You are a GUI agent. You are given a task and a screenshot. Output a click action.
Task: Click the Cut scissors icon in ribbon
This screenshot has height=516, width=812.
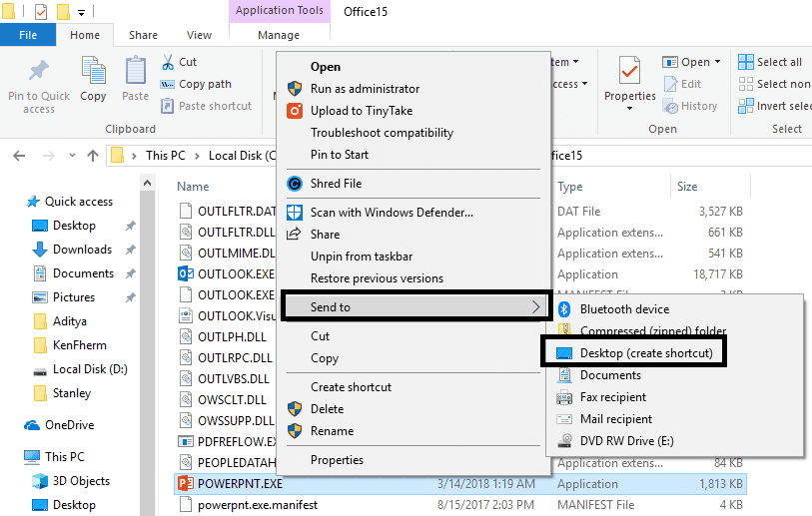[x=168, y=62]
